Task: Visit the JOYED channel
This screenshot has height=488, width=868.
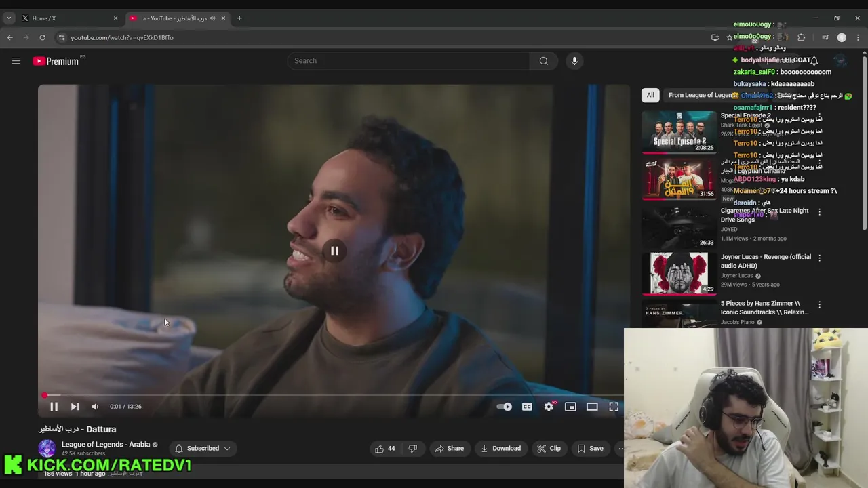Action: point(729,229)
